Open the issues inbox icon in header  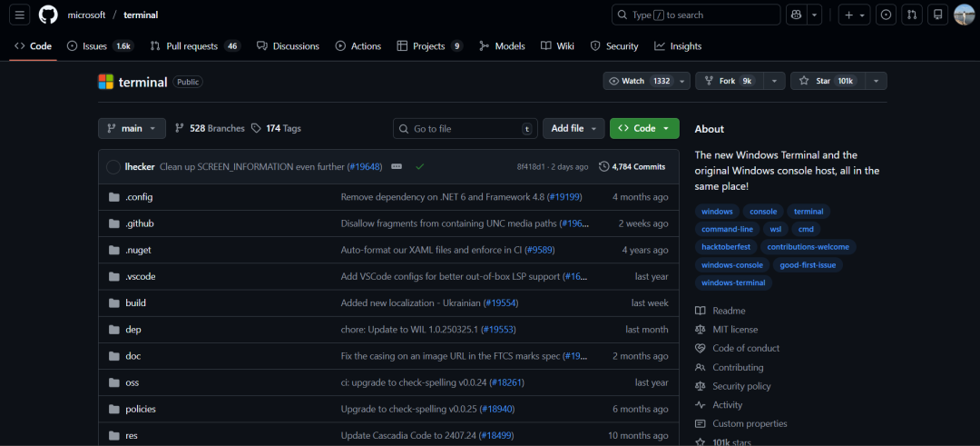[x=885, y=15]
